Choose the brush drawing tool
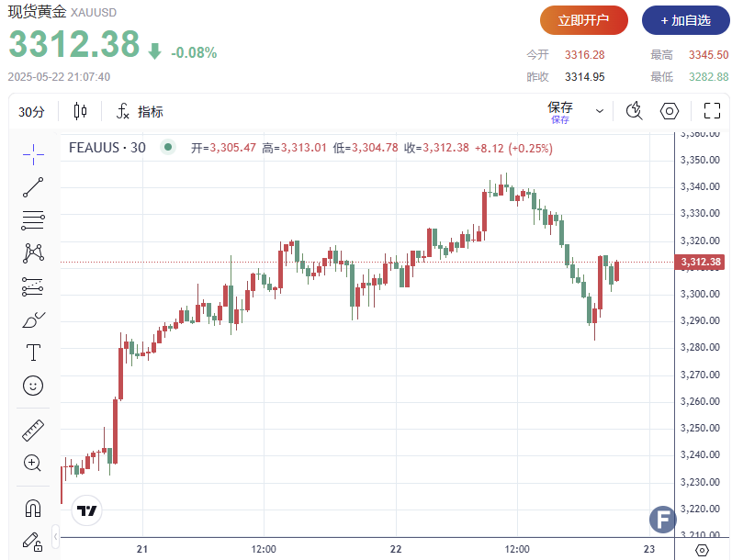 click(x=33, y=319)
